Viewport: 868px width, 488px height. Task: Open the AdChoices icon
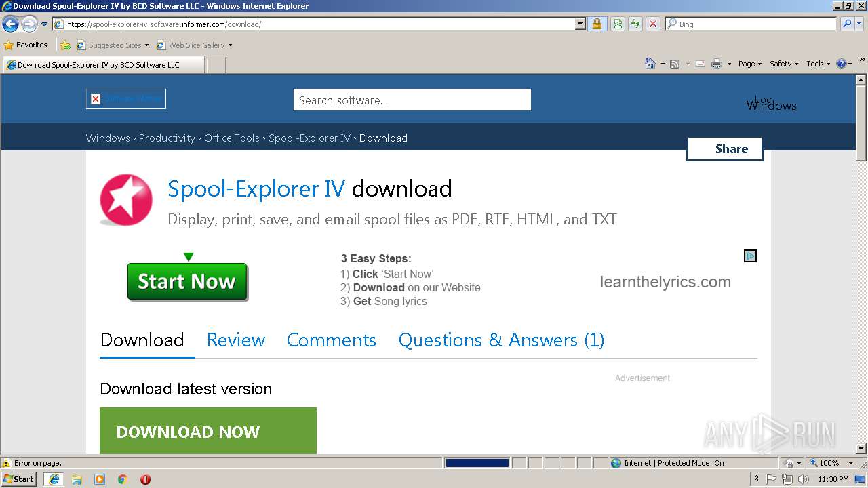[x=750, y=256]
